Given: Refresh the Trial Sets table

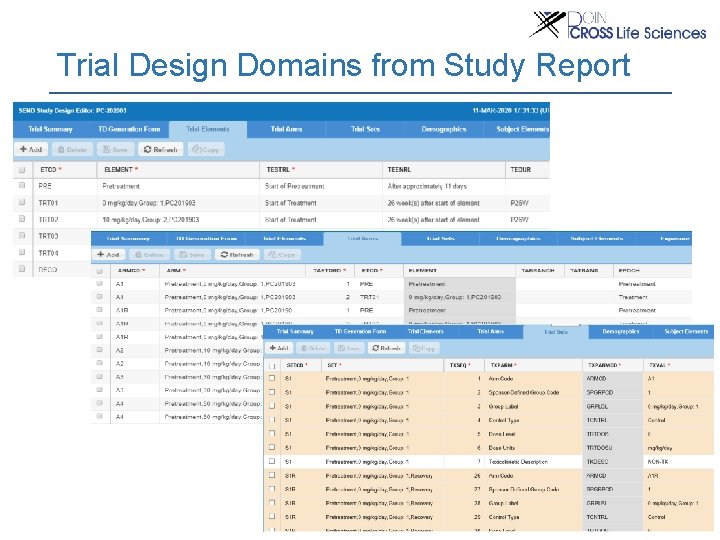Looking at the screenshot, I should (386, 348).
